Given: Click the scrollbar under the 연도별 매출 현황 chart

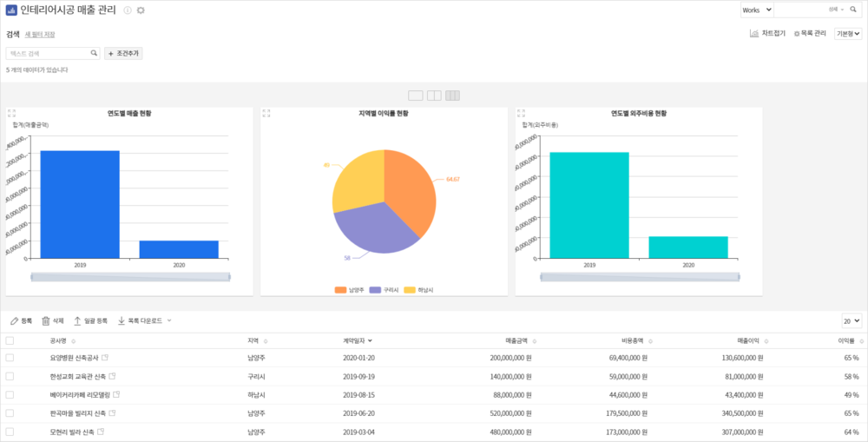Looking at the screenshot, I should (130, 277).
